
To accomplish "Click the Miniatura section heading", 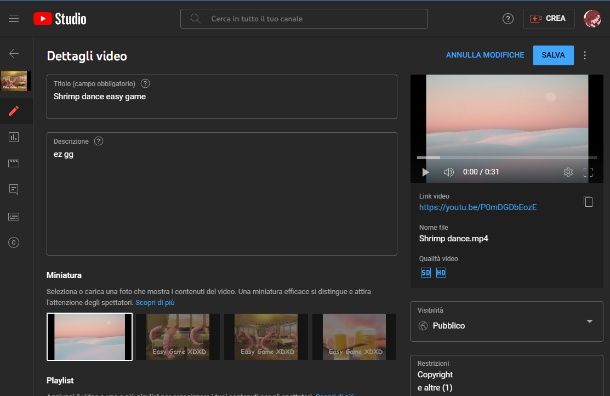I will (x=64, y=275).
